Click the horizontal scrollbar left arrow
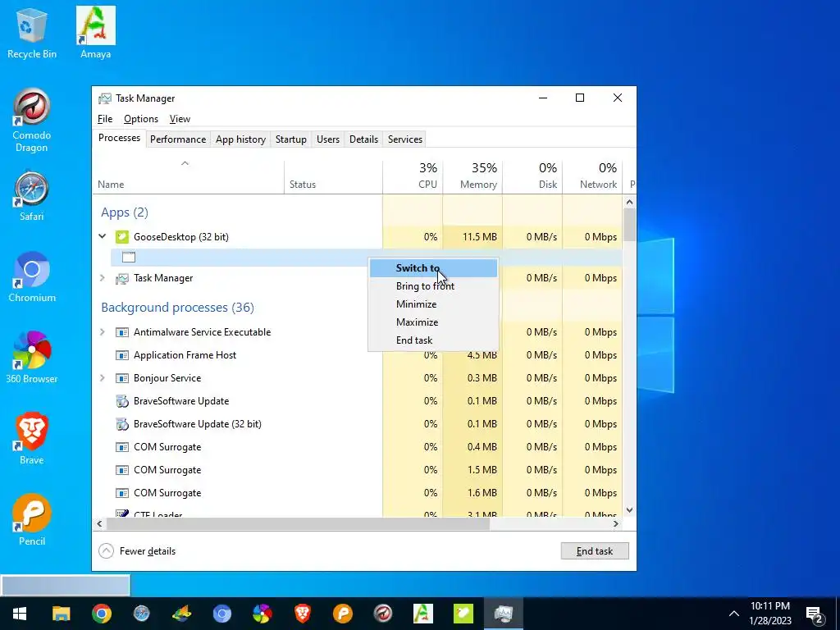This screenshot has height=630, width=840. pyautogui.click(x=99, y=524)
